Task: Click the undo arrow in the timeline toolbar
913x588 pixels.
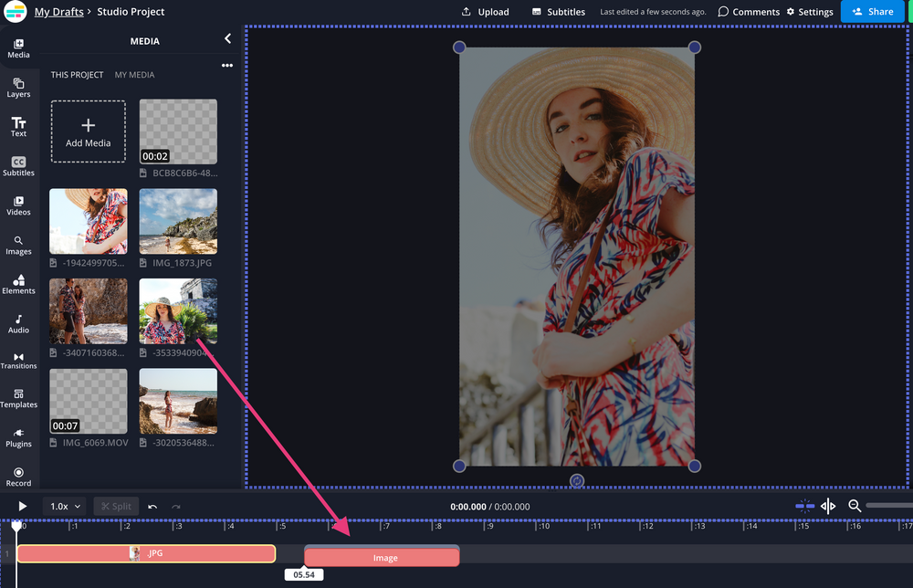Action: click(153, 506)
